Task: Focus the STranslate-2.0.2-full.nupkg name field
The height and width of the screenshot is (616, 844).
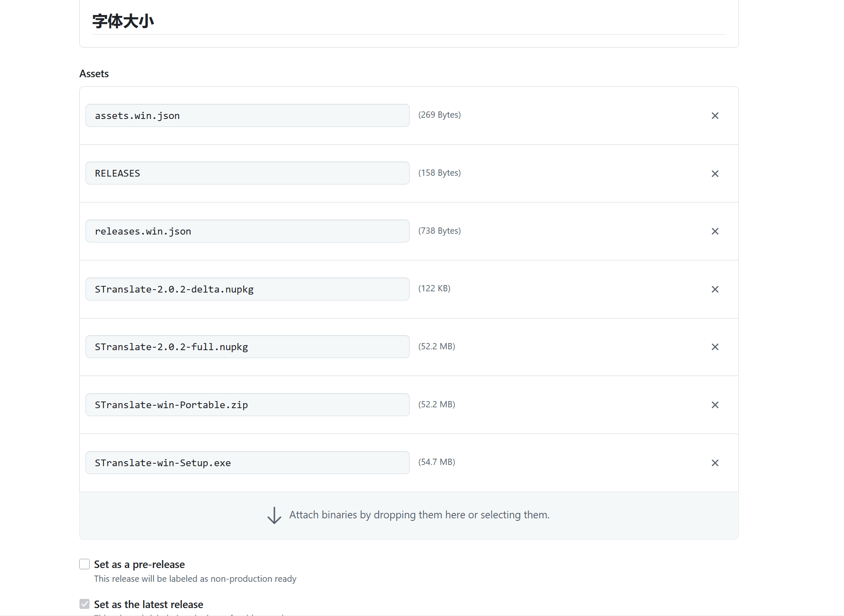Action: [247, 347]
